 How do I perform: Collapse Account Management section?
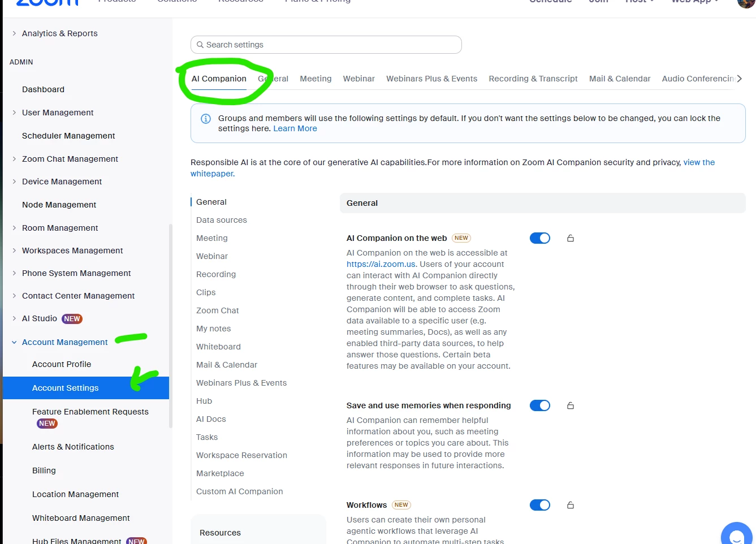pos(14,342)
